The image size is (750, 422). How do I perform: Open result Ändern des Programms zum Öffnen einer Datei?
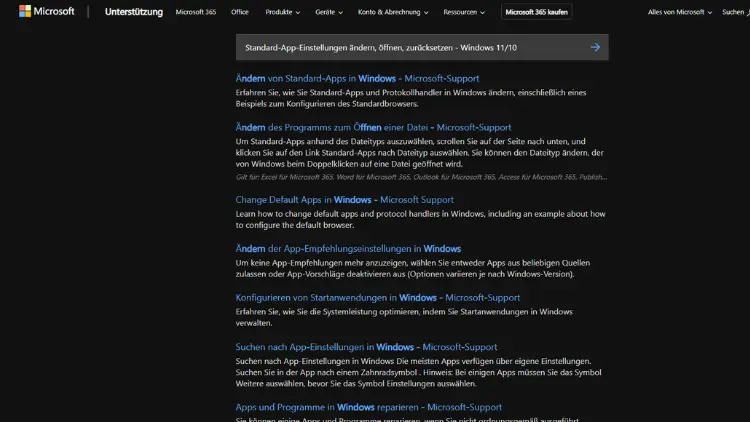373,127
